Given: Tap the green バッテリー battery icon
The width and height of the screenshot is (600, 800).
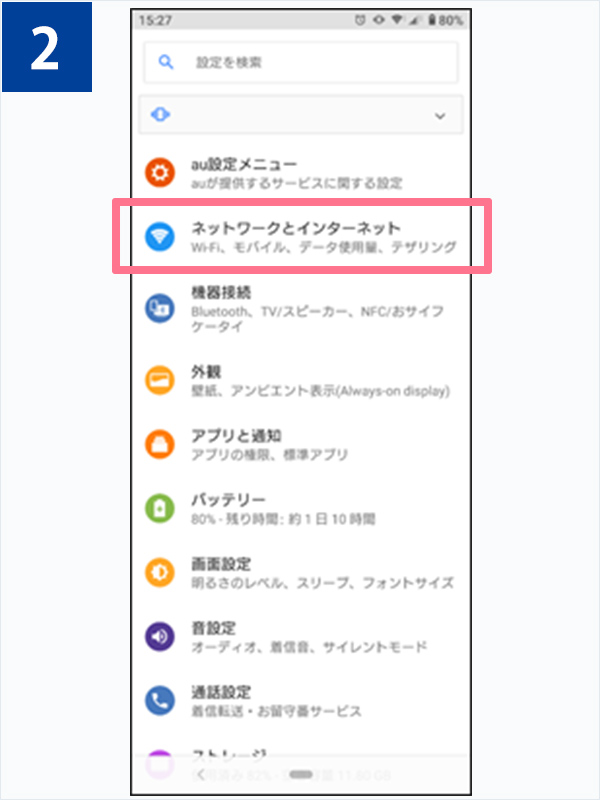Looking at the screenshot, I should coord(160,508).
